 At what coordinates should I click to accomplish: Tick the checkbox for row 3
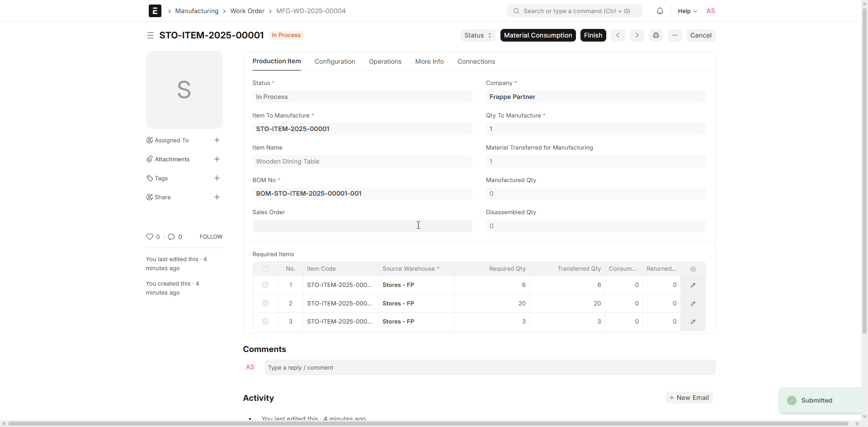point(265,322)
